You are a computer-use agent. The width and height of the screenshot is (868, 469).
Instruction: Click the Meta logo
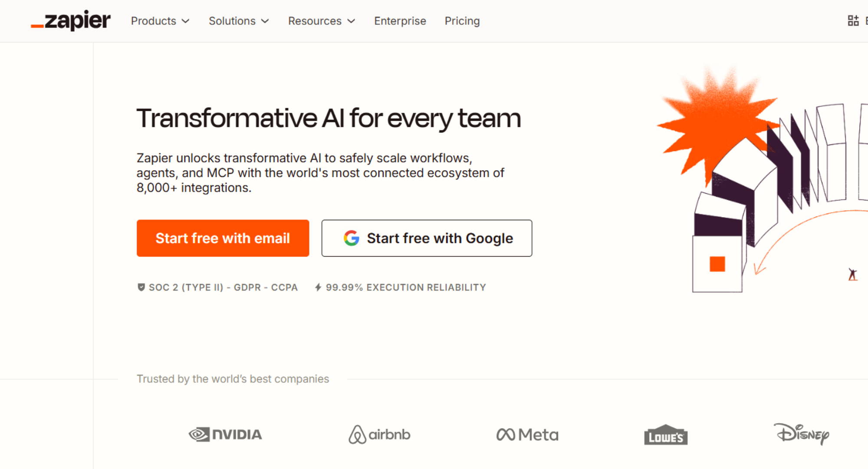(x=527, y=434)
